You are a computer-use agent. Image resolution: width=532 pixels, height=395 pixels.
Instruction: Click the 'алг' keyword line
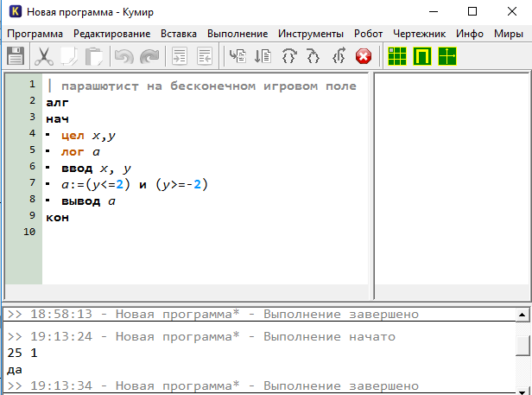tap(57, 102)
